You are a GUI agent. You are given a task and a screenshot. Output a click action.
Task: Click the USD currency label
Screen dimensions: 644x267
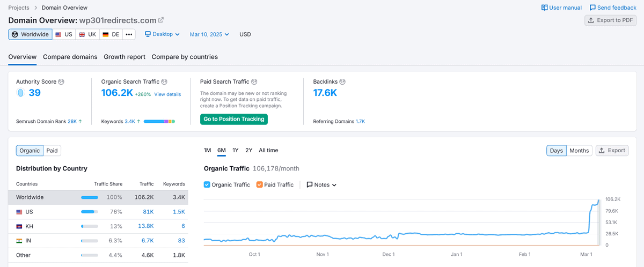point(245,34)
